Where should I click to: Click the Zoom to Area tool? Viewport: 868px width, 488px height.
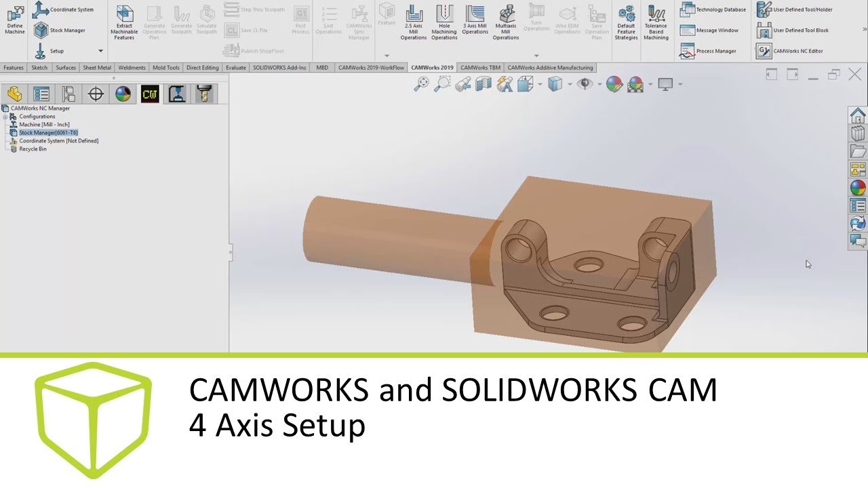pos(442,84)
